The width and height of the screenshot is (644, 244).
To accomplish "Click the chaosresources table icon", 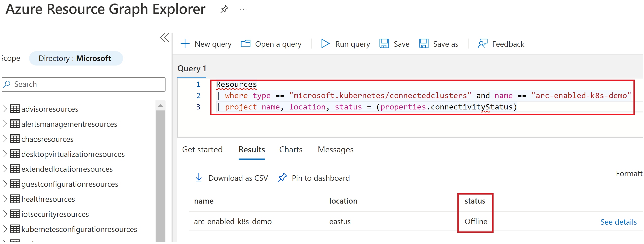I will [15, 139].
